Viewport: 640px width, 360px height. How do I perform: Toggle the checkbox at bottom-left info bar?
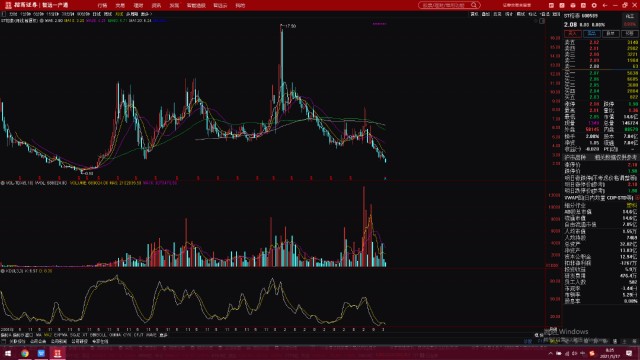pyautogui.click(x=4, y=341)
